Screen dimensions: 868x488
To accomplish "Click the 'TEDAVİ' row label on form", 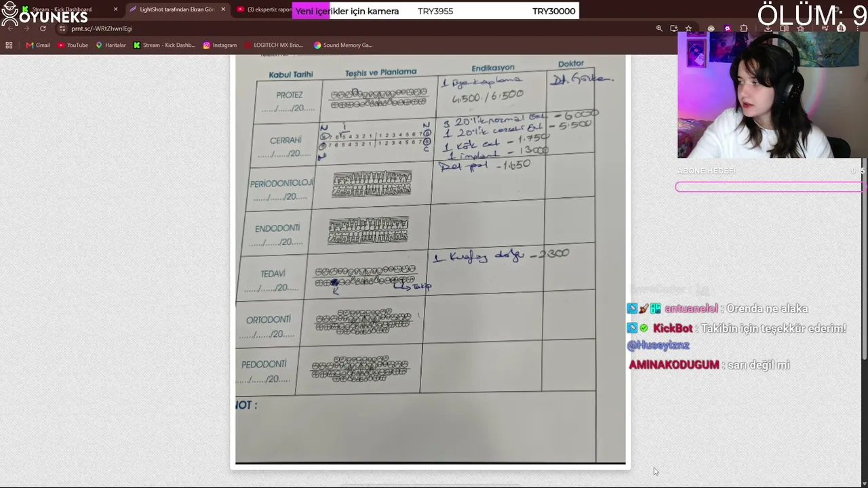I will [x=273, y=274].
